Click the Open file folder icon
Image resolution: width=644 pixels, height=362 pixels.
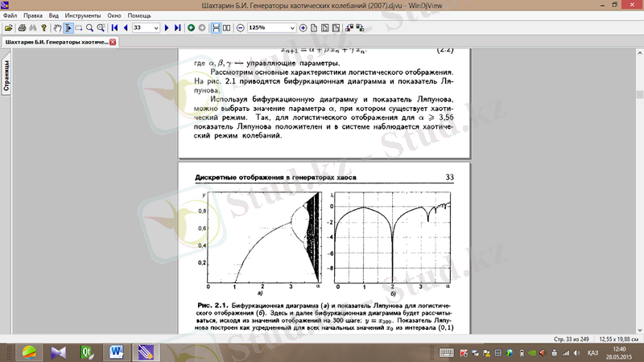pos(7,27)
